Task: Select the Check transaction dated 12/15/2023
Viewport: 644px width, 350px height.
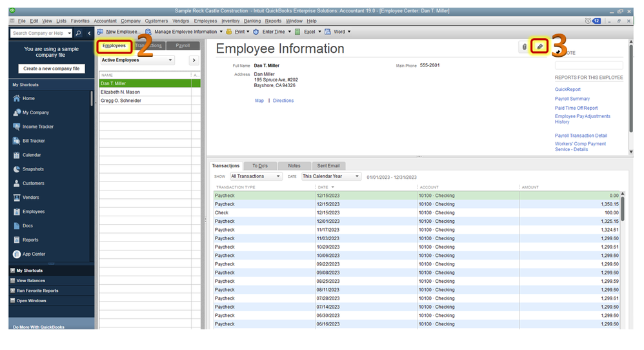Action: (417, 213)
